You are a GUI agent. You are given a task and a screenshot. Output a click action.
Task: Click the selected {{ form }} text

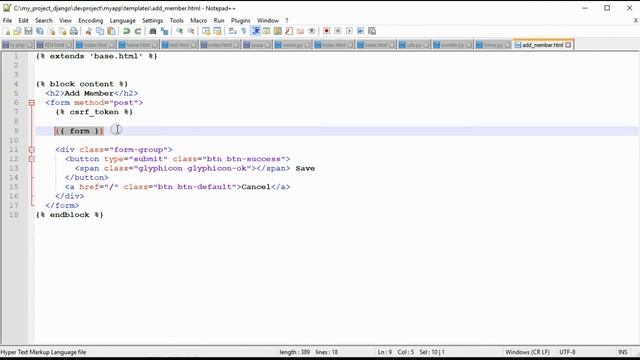pos(79,131)
